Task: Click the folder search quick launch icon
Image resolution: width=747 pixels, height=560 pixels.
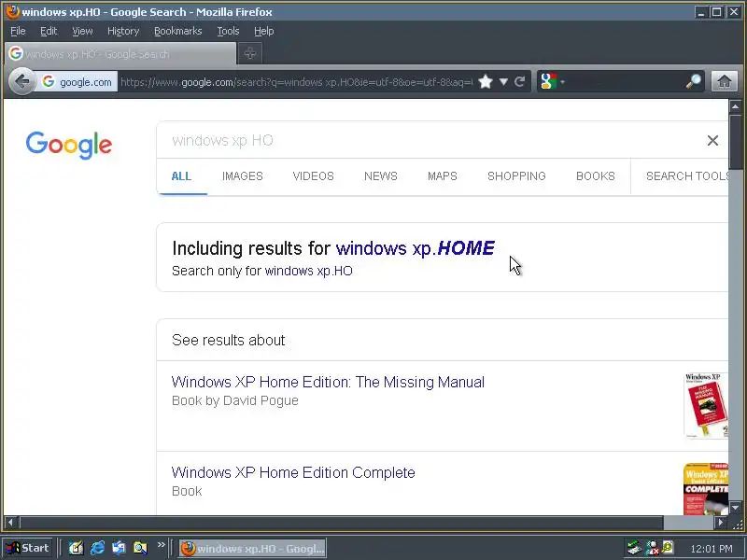Action: pos(140,548)
